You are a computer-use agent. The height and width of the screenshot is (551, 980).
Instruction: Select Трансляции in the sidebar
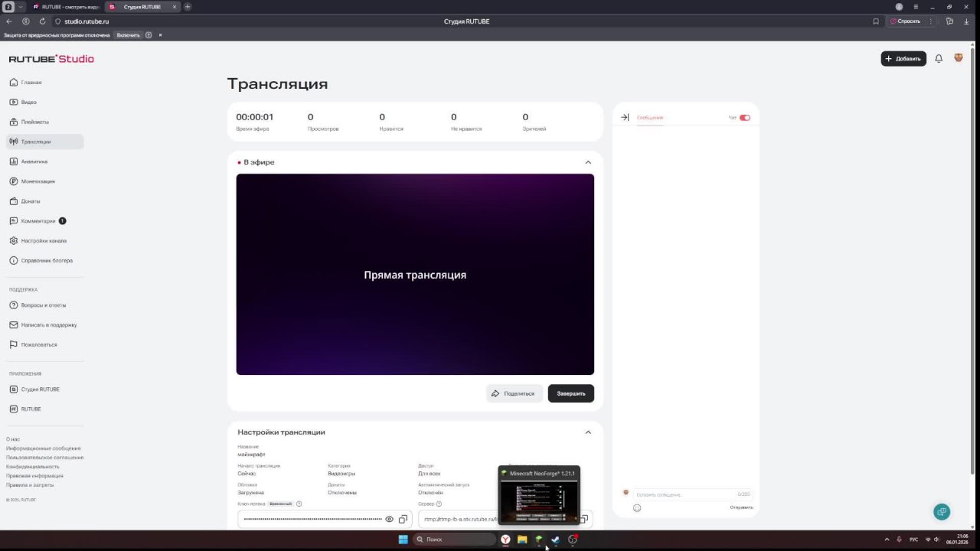coord(44,142)
